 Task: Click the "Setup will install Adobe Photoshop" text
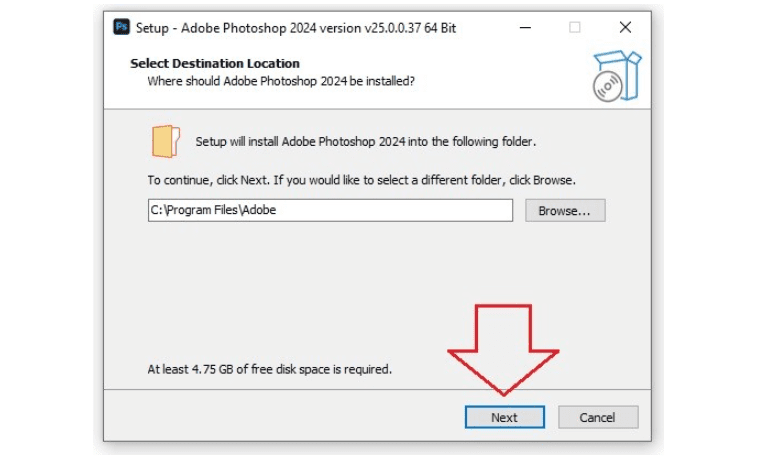tap(366, 142)
